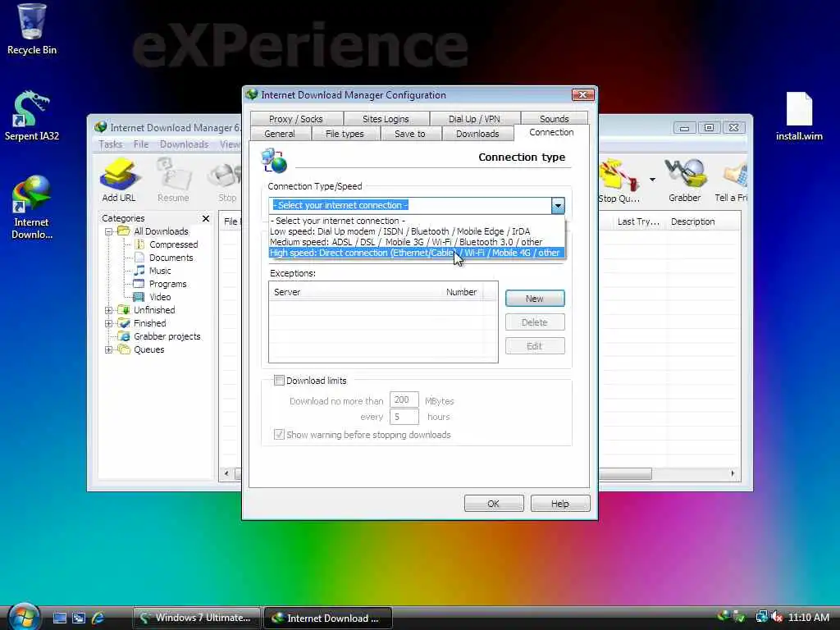Open Internet Explorer from quick launch
The height and width of the screenshot is (630, 840).
[98, 619]
